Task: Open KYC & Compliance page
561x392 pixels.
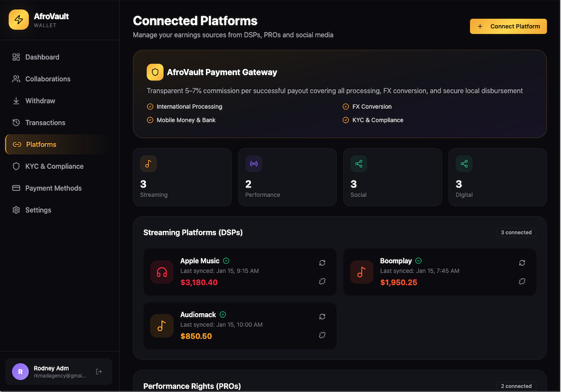Action: (x=54, y=166)
